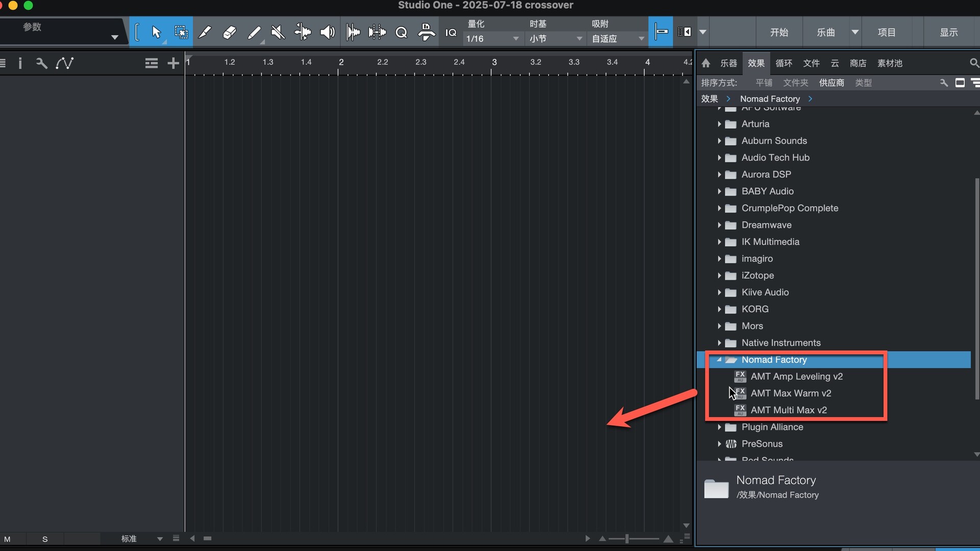Switch to the 文件 files tab
980x551 pixels.
click(x=811, y=63)
